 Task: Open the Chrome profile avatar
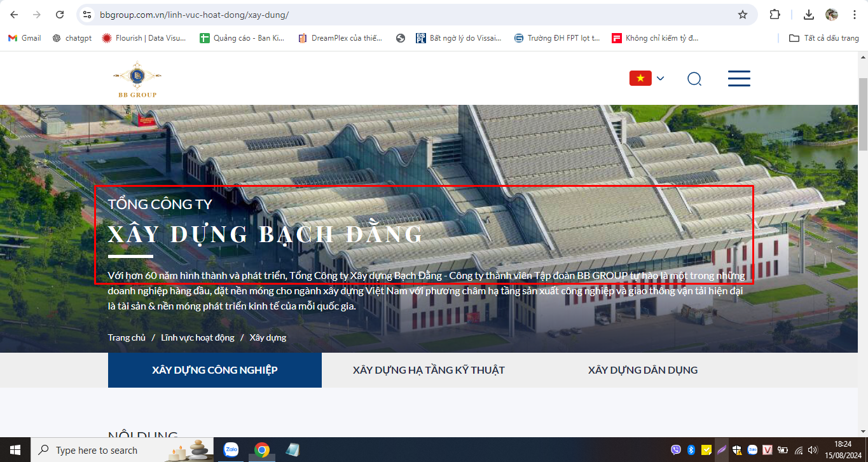click(x=831, y=15)
